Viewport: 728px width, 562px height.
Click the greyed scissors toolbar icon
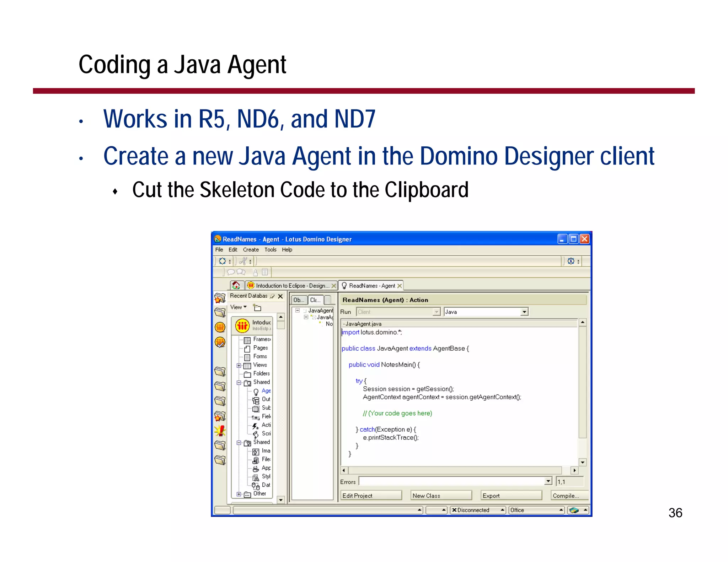click(243, 261)
